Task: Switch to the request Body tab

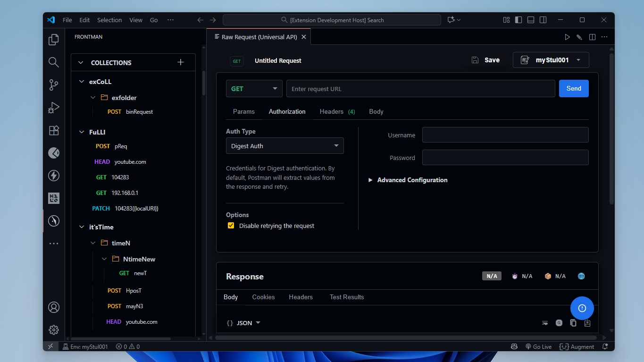Action: pos(376,111)
